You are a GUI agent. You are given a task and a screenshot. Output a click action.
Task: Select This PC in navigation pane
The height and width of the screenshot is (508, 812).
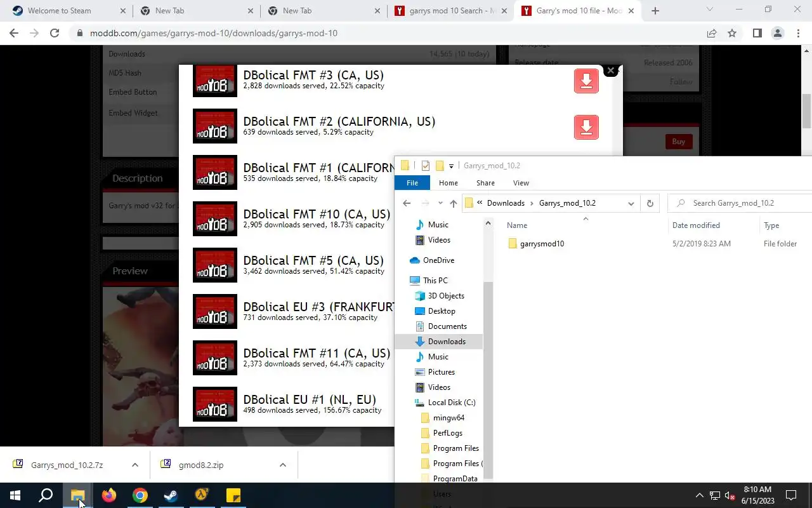point(435,281)
